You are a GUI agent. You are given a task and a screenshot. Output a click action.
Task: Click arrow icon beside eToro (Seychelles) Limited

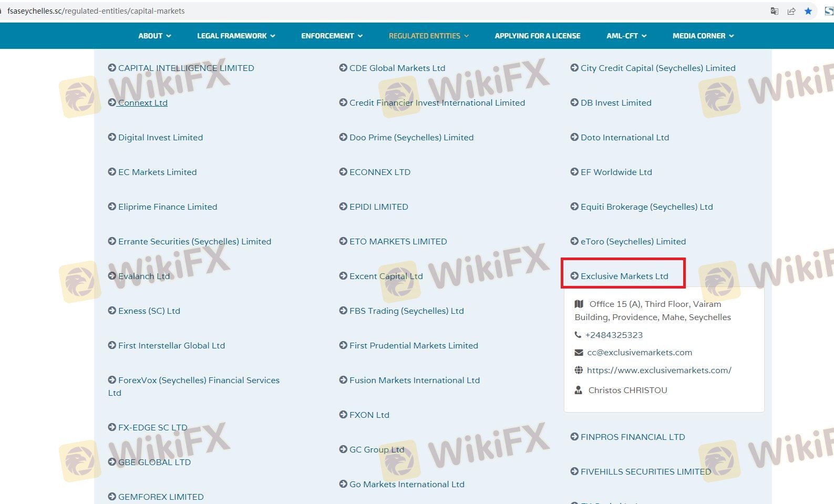574,241
